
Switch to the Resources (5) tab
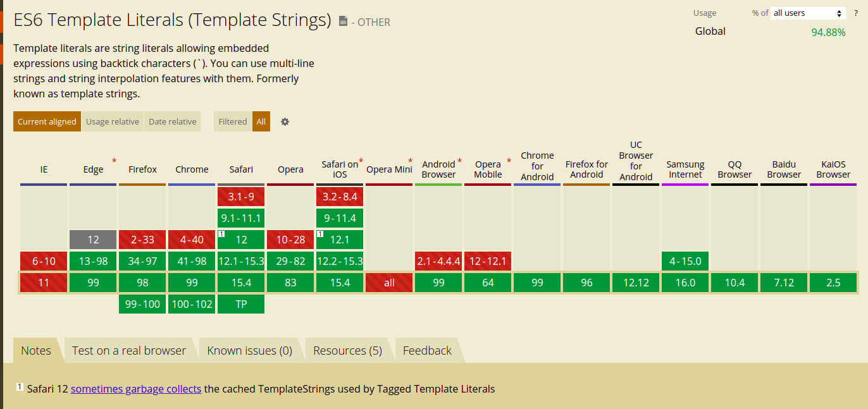coord(347,351)
